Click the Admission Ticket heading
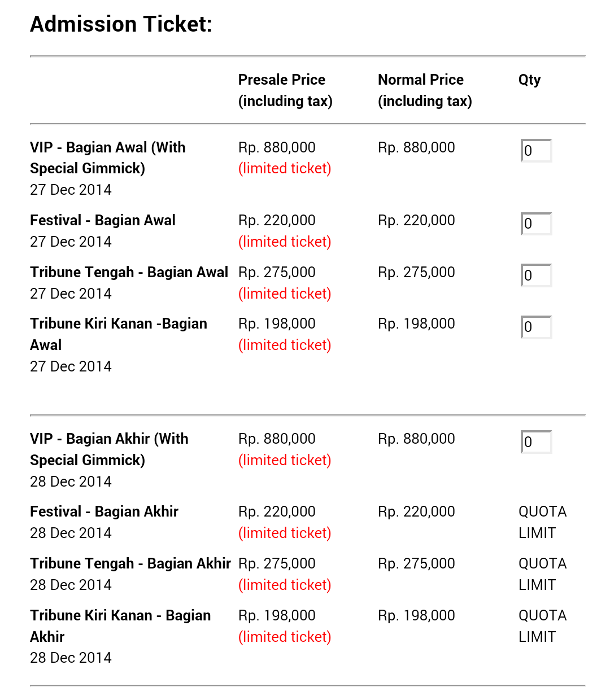This screenshot has width=610, height=700. tap(121, 24)
